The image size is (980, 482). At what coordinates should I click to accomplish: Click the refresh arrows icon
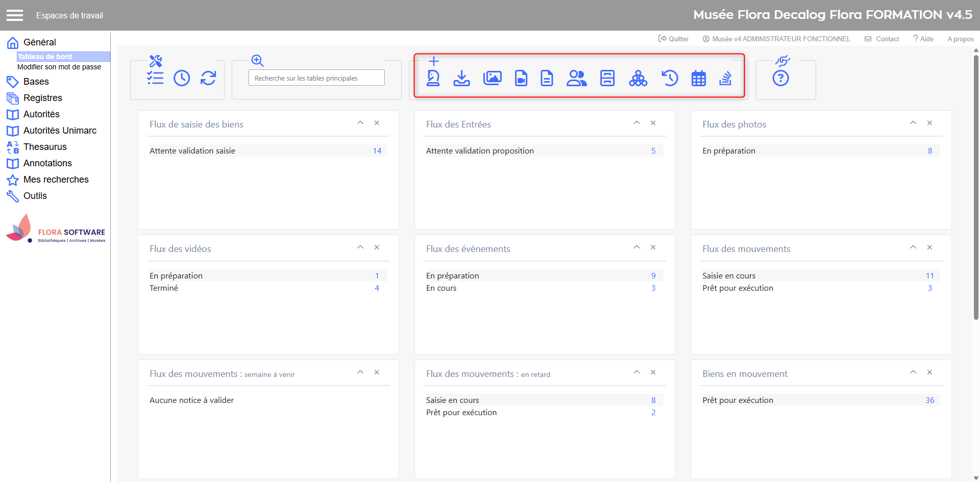[x=208, y=78]
